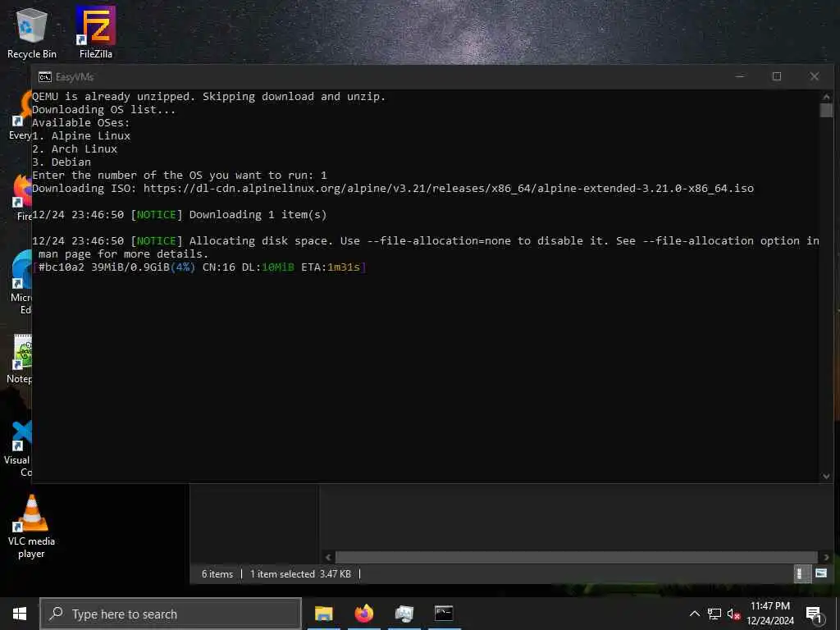
Task: Open File Explorer from the taskbar
Action: [323, 614]
